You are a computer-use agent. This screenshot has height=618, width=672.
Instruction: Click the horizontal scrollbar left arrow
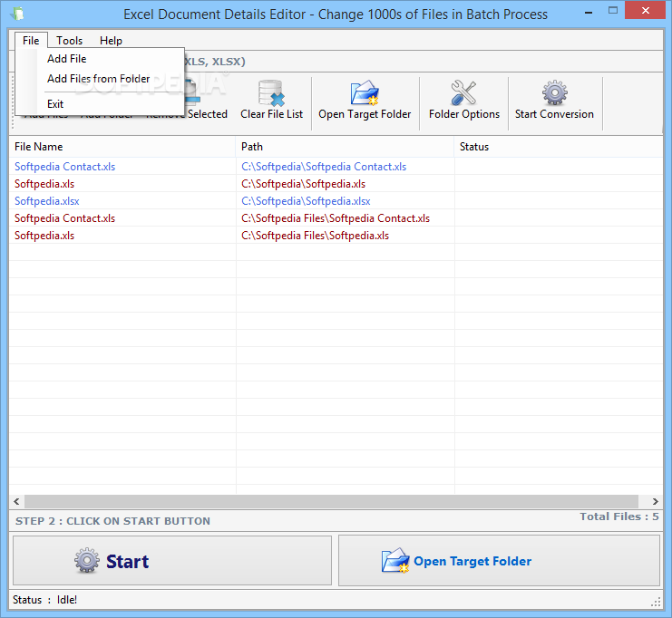[16, 501]
